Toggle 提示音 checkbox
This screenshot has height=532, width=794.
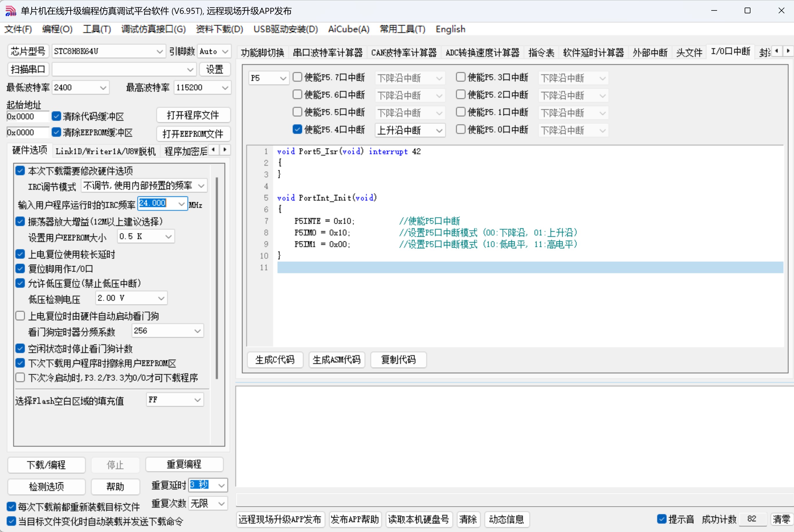[x=662, y=519]
